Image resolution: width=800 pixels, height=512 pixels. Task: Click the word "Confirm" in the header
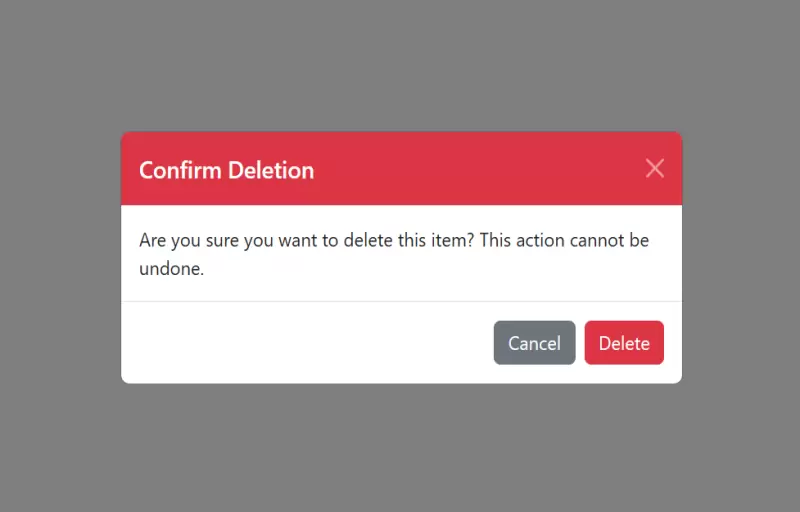tap(180, 170)
